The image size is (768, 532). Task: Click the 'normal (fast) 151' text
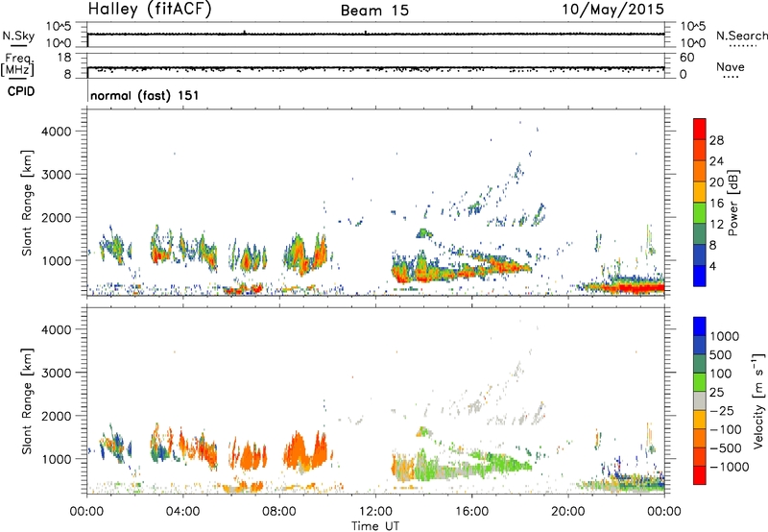145,95
